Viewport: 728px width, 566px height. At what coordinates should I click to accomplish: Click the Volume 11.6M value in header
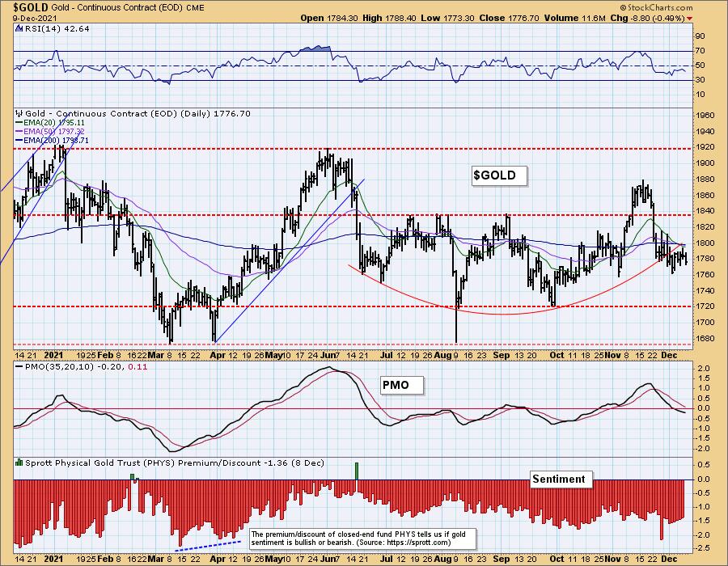pos(574,18)
